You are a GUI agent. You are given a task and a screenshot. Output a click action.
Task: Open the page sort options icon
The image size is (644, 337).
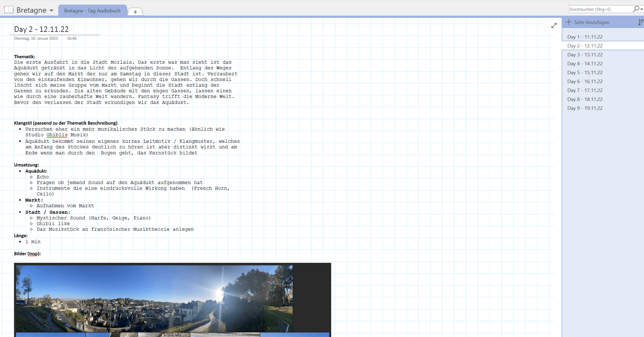point(640,22)
